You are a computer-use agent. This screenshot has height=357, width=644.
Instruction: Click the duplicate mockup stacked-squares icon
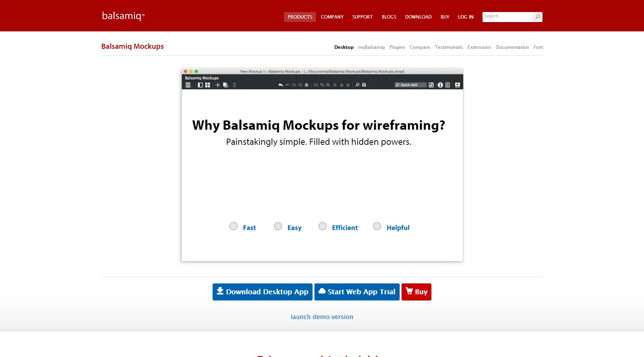225,85
